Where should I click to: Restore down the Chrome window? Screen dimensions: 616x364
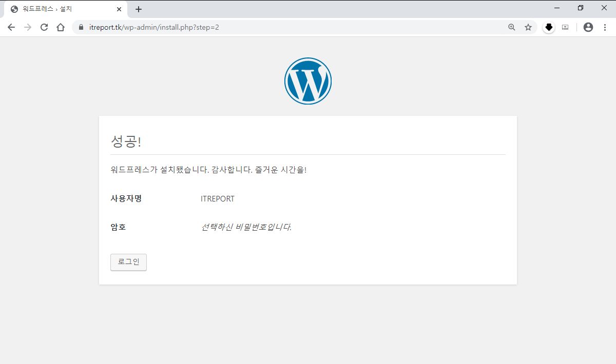point(581,8)
